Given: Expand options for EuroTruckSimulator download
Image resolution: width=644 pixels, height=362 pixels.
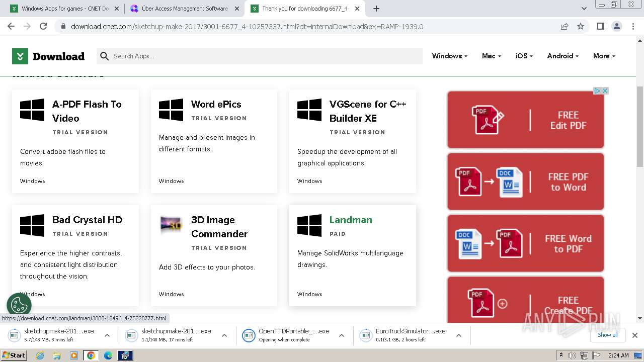Looking at the screenshot, I should pyautogui.click(x=459, y=335).
